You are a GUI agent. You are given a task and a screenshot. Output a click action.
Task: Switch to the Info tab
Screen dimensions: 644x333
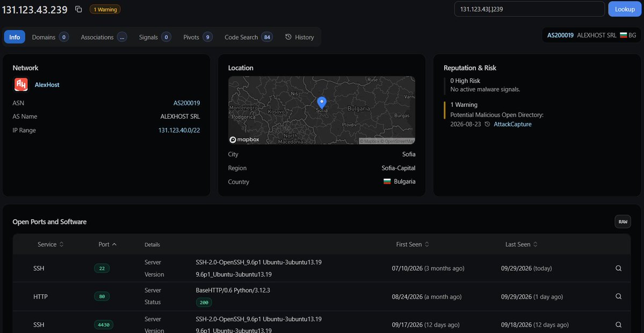[15, 37]
